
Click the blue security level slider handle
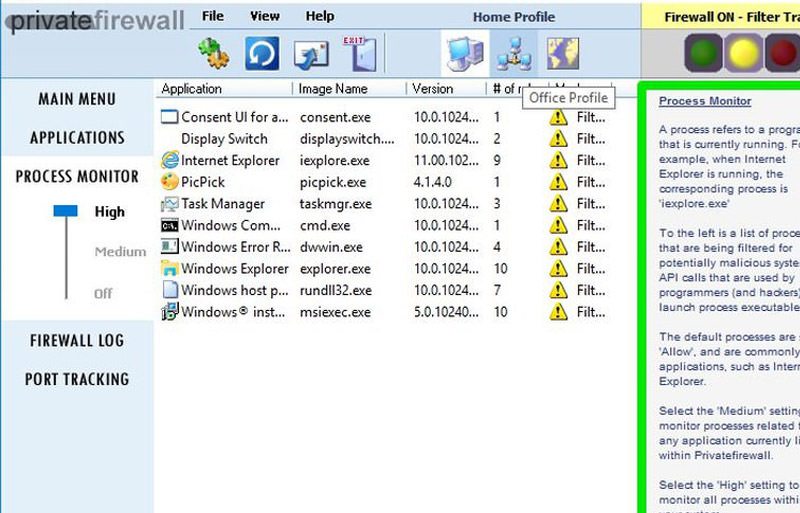(x=65, y=211)
